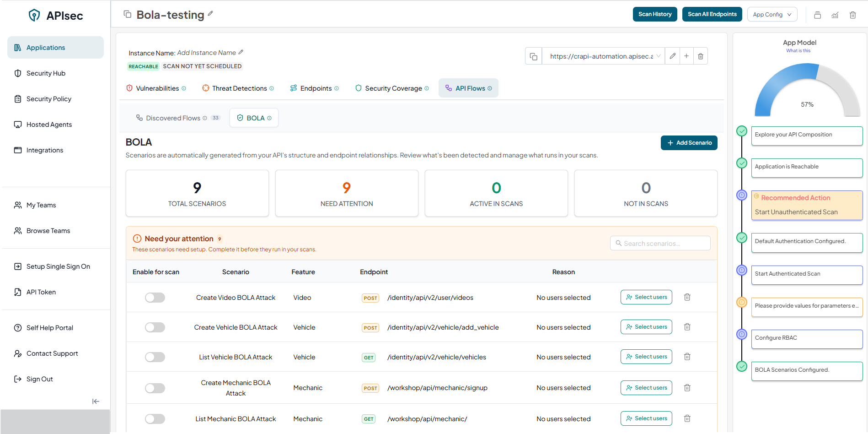Click the Scan All Endpoints button
Viewport: 868px width, 434px height.
[x=712, y=14]
